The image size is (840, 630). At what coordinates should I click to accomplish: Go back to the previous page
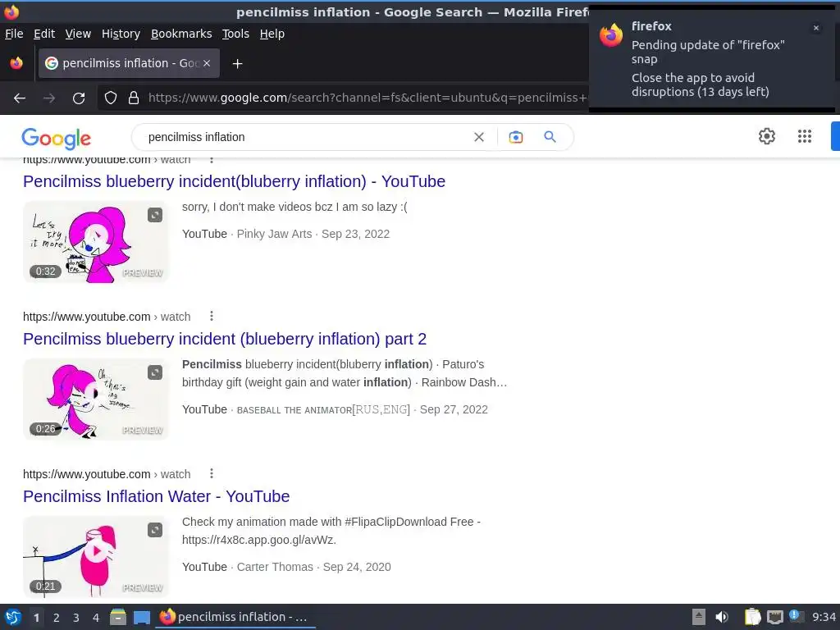[x=20, y=98]
